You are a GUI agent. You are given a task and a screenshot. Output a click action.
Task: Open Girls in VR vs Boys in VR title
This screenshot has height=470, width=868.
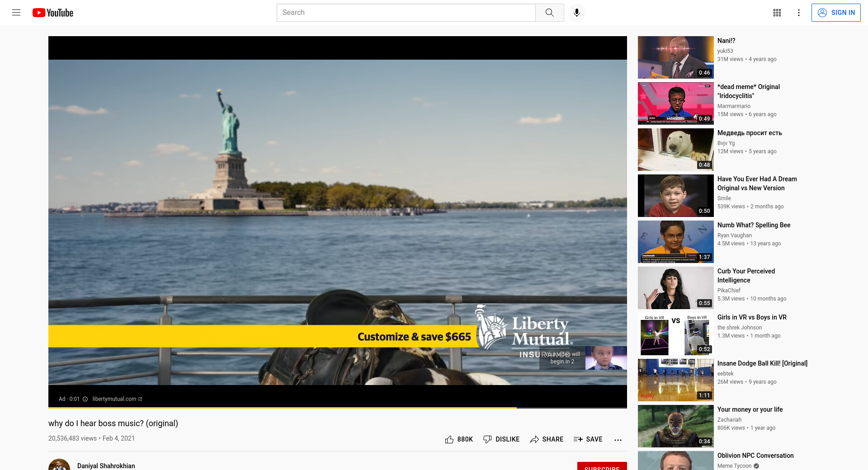coord(752,317)
